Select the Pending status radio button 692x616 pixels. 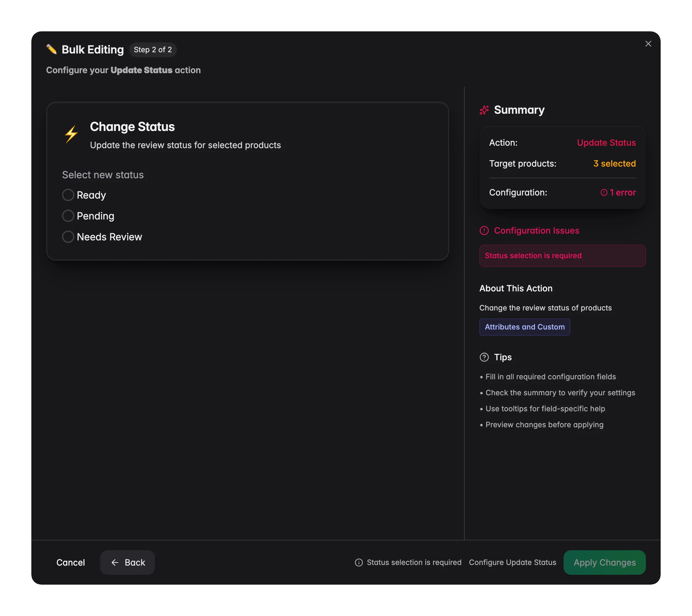[68, 216]
